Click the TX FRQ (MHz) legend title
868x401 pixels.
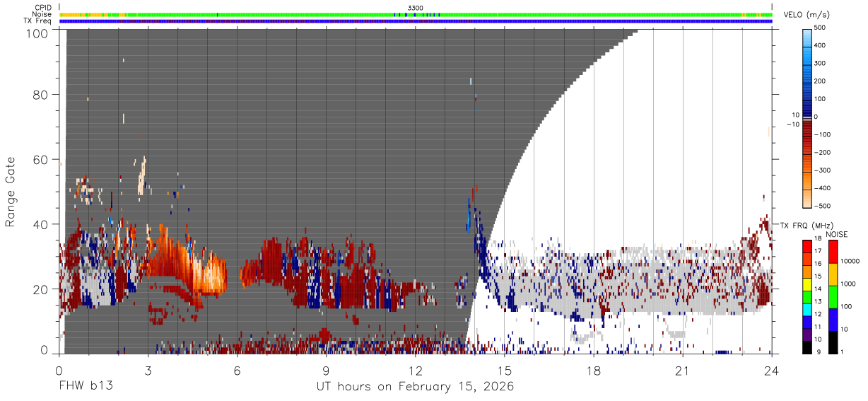pos(807,225)
